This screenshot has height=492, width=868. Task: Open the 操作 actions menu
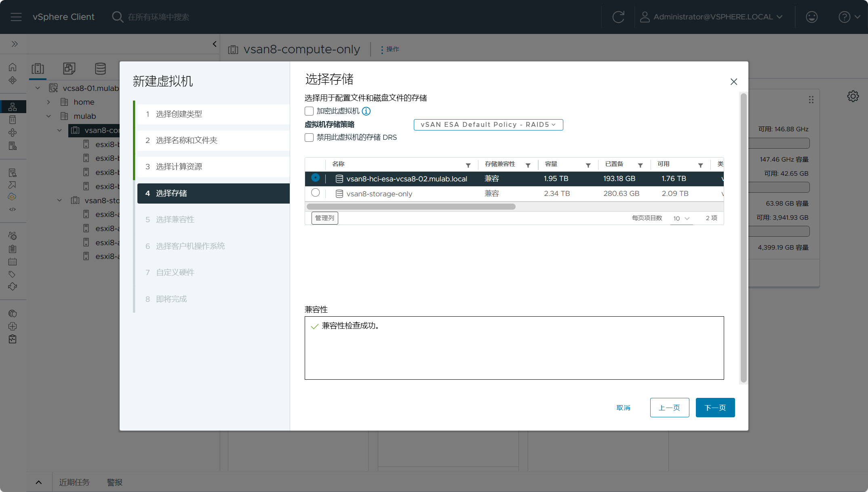(x=390, y=49)
